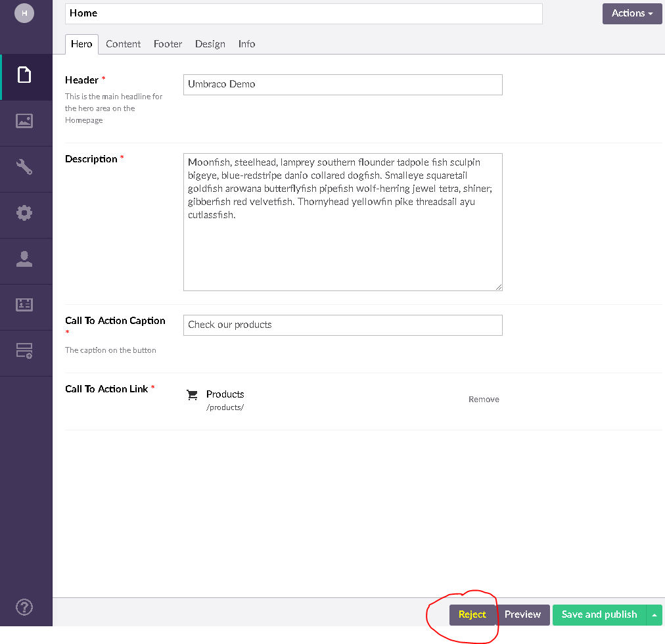Open the Settings section wrench icon
This screenshot has height=644, width=665.
click(24, 167)
